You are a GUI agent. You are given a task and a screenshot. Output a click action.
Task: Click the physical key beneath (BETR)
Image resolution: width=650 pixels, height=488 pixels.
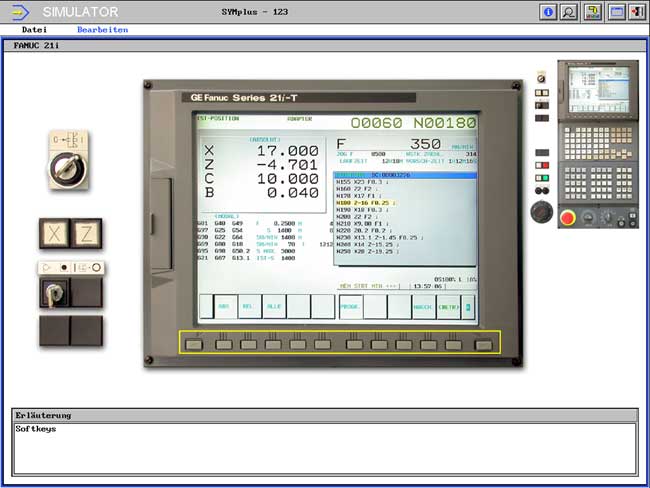453,345
